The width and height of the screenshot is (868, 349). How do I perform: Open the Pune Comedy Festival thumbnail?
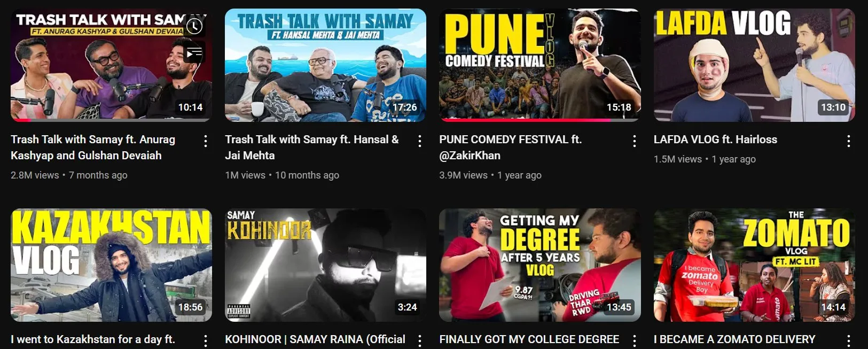click(539, 65)
